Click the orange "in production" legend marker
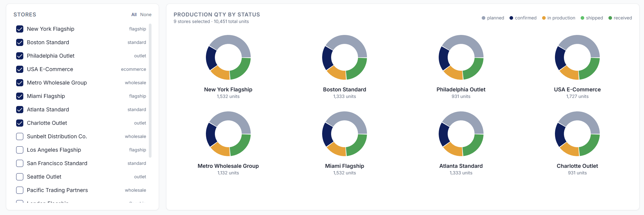The height and width of the screenshot is (215, 644). [x=544, y=18]
